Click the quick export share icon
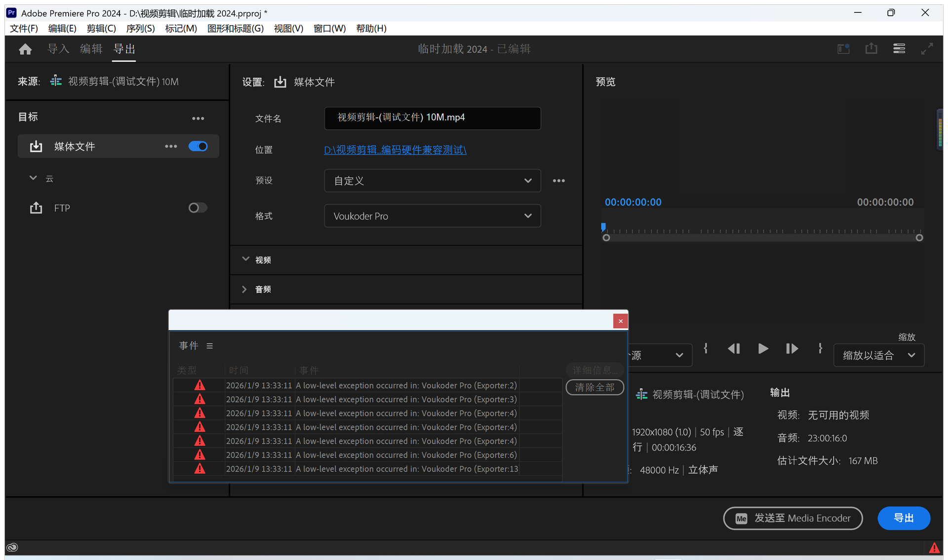The width and height of the screenshot is (948, 560). (x=871, y=49)
